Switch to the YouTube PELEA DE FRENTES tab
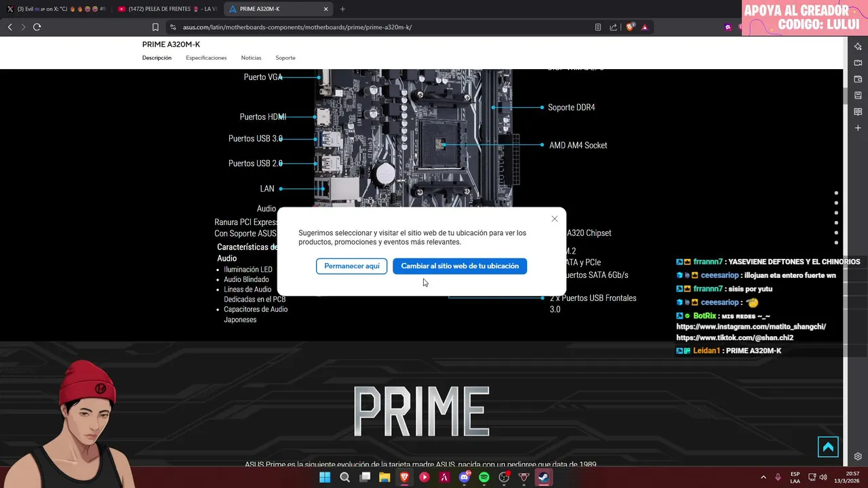This screenshot has height=488, width=868. tap(167, 9)
